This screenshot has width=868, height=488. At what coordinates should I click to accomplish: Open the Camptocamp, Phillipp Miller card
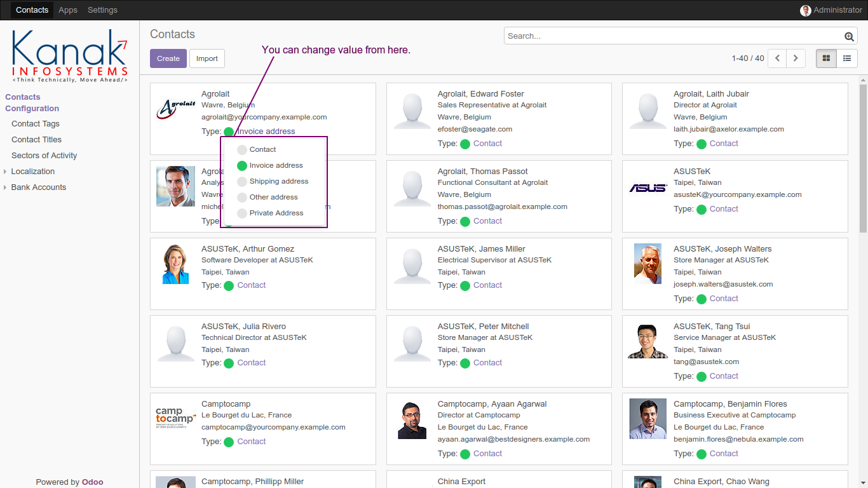(263, 479)
